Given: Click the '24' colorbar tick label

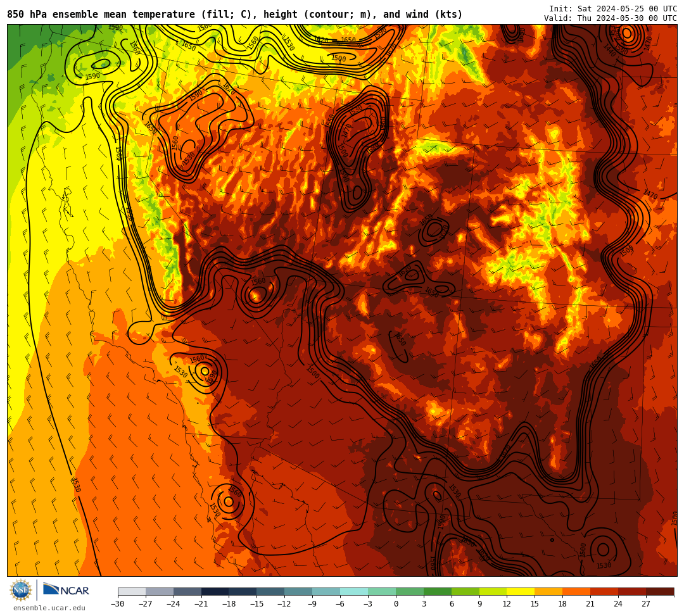Looking at the screenshot, I should tap(619, 604).
